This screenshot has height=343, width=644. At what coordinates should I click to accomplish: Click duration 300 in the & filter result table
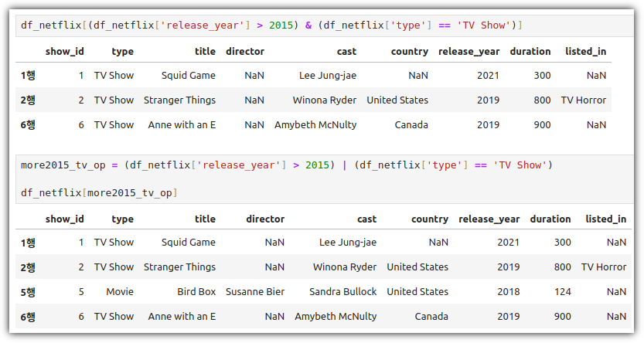[542, 76]
